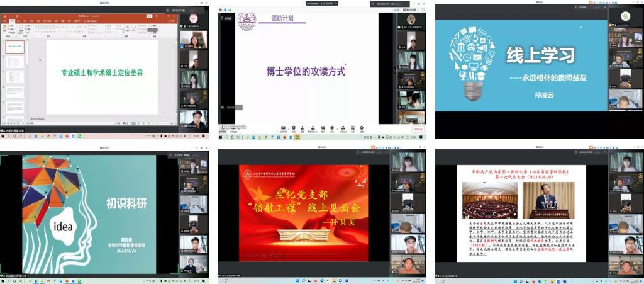Click the Record icon in the meeting toolbar
The width and height of the screenshot is (644, 284).
click(332, 128)
